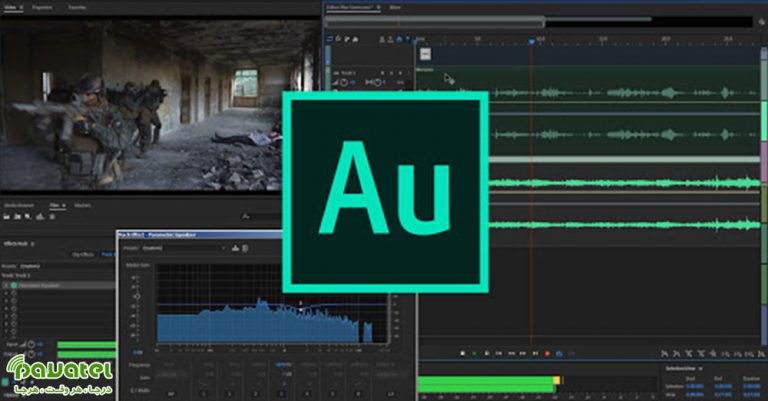This screenshot has width=768, height=401.
Task: Click the Zoom In Amplitude icon
Action: 664,354
